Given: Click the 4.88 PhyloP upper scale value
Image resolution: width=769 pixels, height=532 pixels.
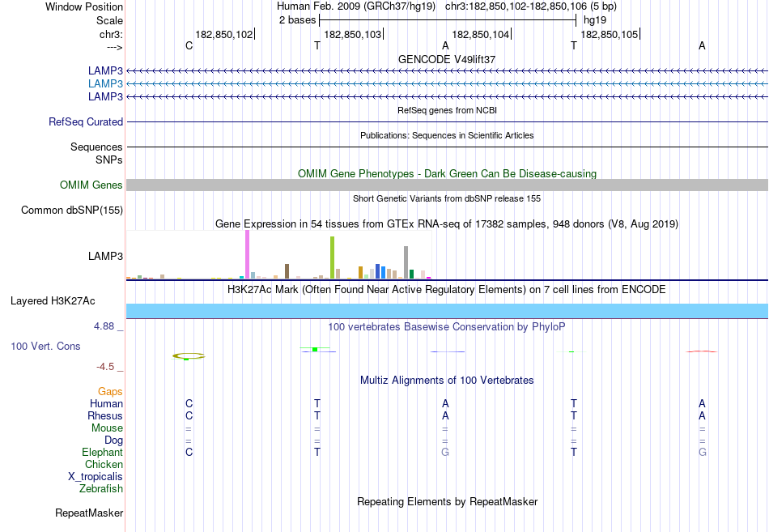Looking at the screenshot, I should point(104,326).
